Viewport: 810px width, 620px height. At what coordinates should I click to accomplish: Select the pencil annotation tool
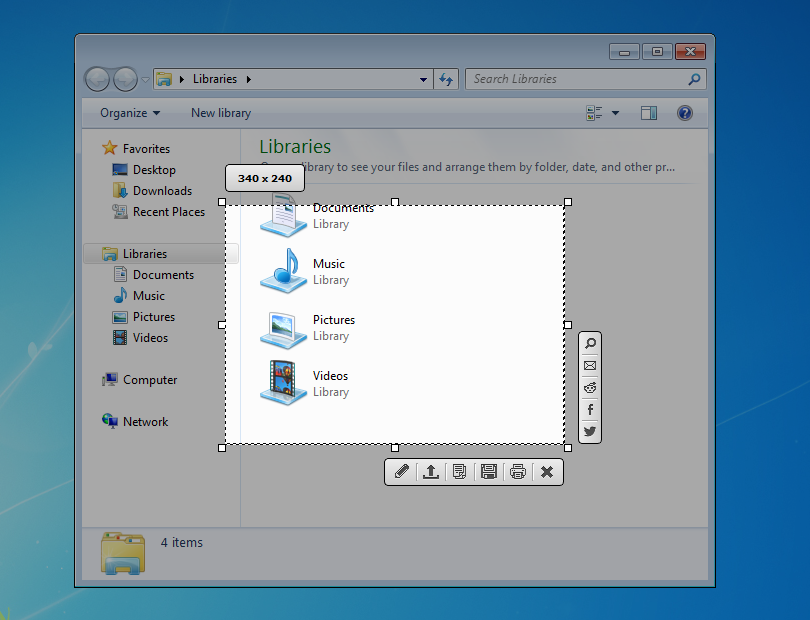click(401, 471)
